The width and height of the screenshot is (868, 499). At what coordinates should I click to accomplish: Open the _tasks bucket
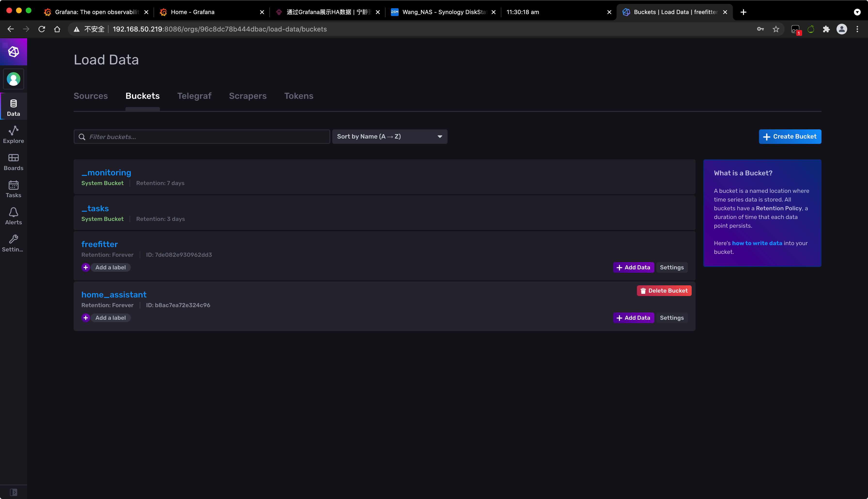tap(95, 208)
